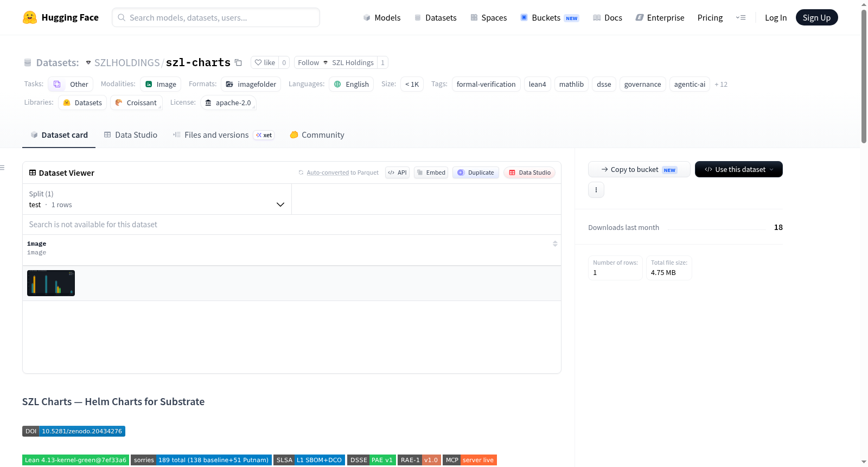Like the szl-charts dataset

pos(265,62)
